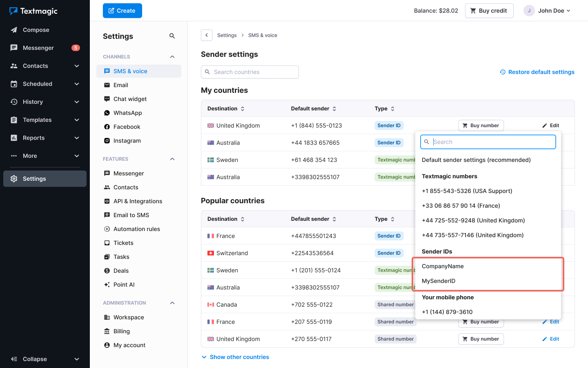Click the back arrow in breadcrumb
The width and height of the screenshot is (588, 368).
coord(207,35)
